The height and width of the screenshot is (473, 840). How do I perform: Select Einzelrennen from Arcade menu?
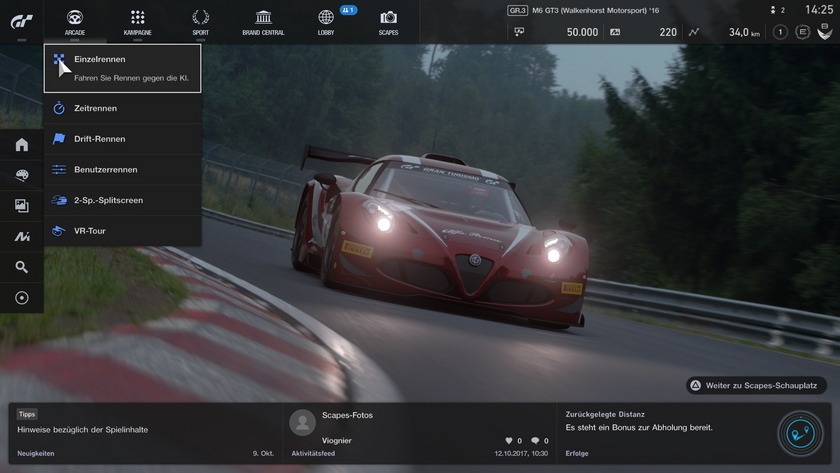tap(123, 68)
